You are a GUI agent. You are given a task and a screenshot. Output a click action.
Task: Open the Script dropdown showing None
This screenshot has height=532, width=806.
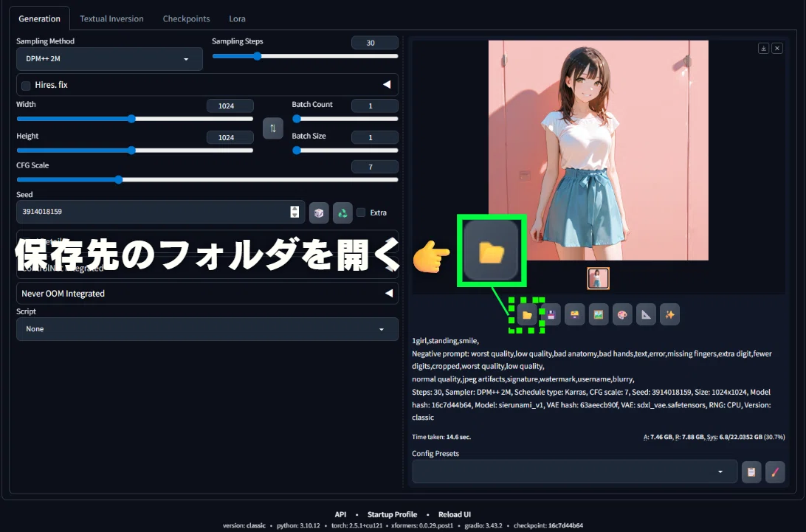[207, 329]
